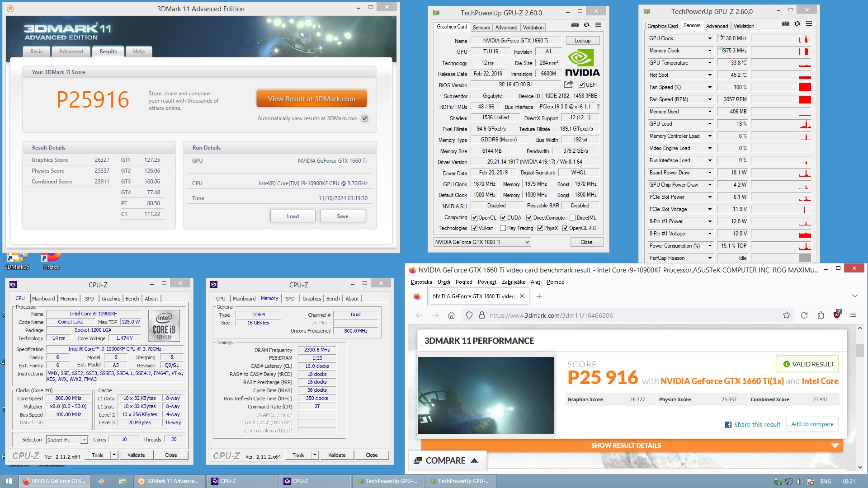Click the camera icon in the GPU-Z Sensors window
This screenshot has width=868, height=488.
coord(785,23)
